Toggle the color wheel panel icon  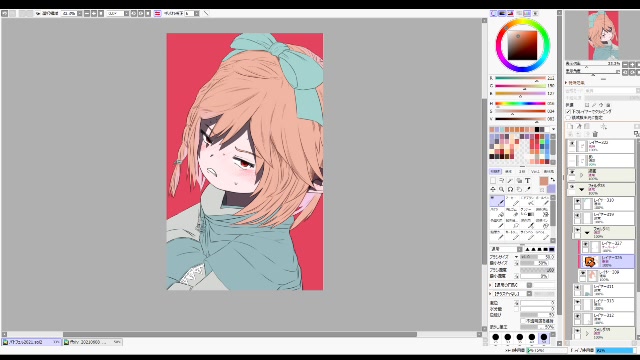pyautogui.click(x=494, y=13)
